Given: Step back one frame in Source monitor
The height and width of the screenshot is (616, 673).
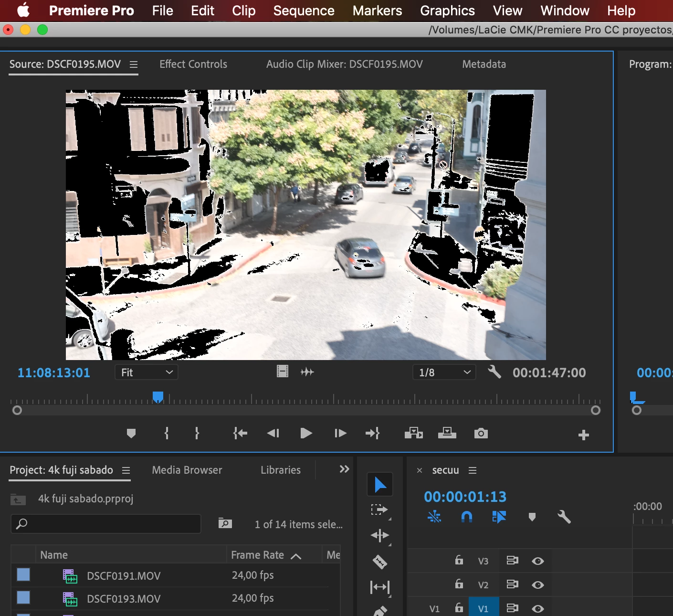Looking at the screenshot, I should click(273, 434).
